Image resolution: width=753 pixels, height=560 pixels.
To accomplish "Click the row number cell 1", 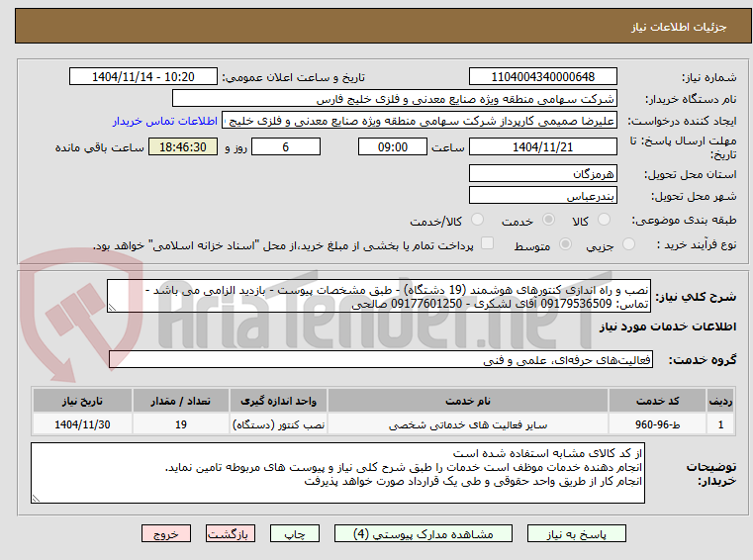I will point(720,424).
